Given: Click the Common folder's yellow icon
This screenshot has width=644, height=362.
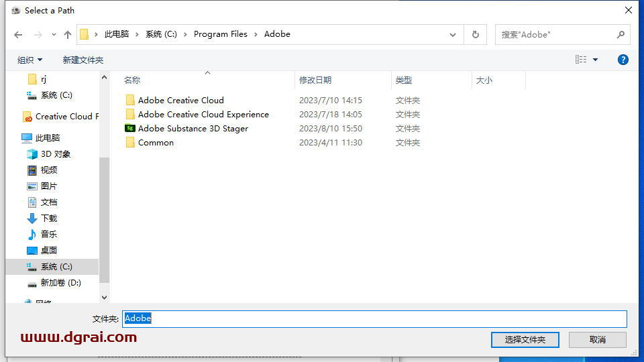Looking at the screenshot, I should coord(129,142).
